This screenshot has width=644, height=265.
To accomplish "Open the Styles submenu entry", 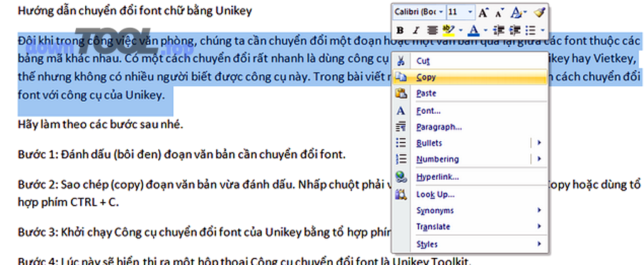I will pyautogui.click(x=469, y=244).
